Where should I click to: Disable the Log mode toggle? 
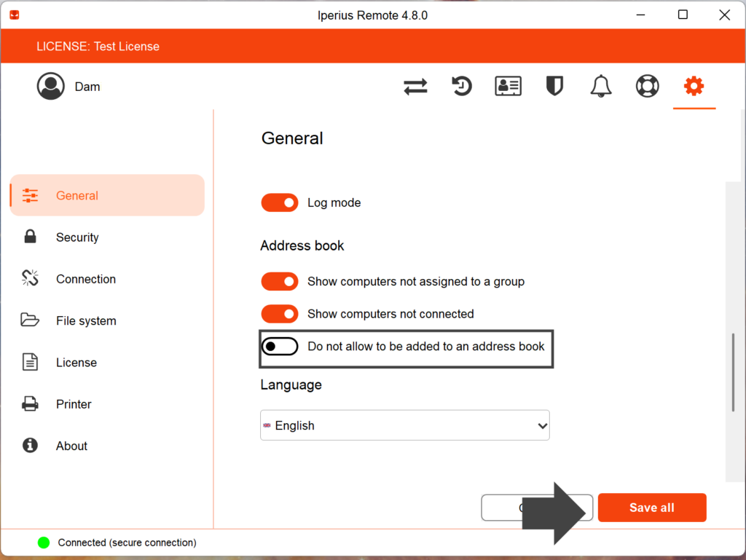[280, 202]
